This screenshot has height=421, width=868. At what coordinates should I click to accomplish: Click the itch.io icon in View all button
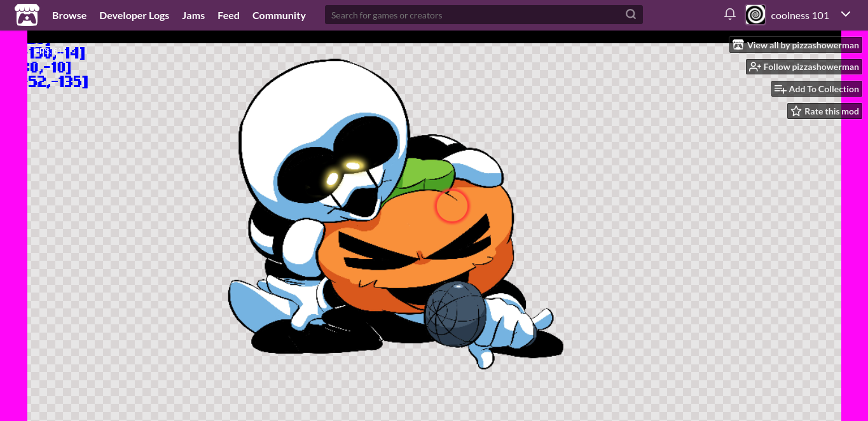[738, 45]
